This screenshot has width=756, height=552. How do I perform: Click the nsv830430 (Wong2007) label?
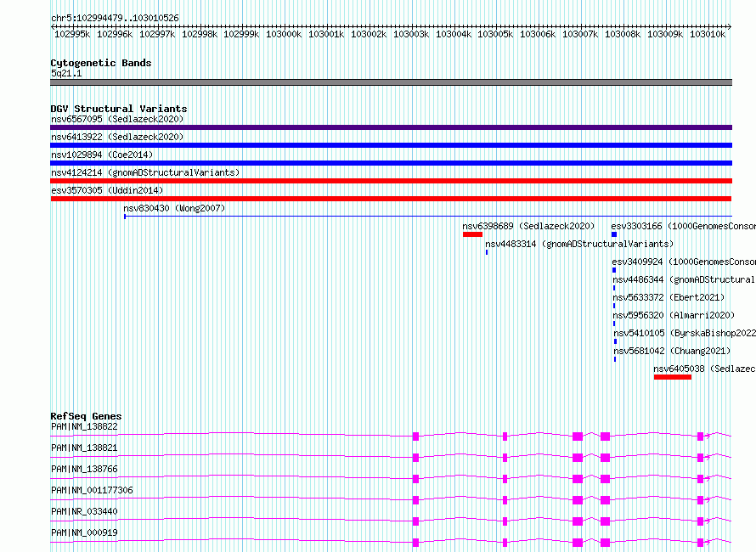point(174,208)
